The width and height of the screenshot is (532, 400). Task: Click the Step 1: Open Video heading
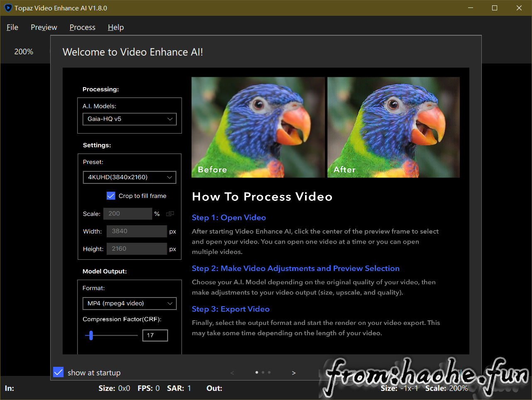229,217
